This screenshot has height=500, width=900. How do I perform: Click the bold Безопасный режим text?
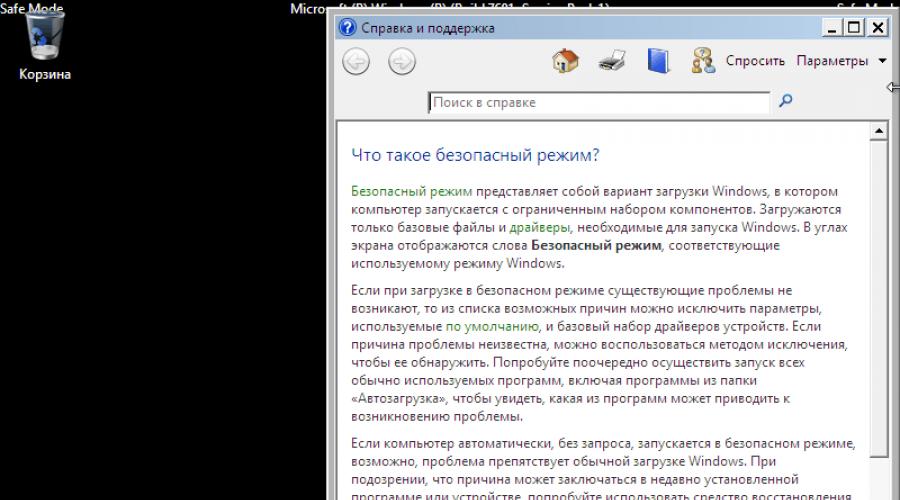[596, 245]
